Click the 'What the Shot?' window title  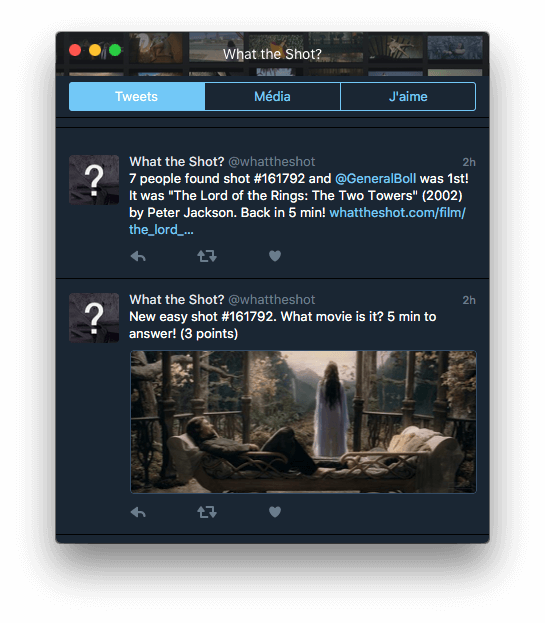pyautogui.click(x=272, y=54)
